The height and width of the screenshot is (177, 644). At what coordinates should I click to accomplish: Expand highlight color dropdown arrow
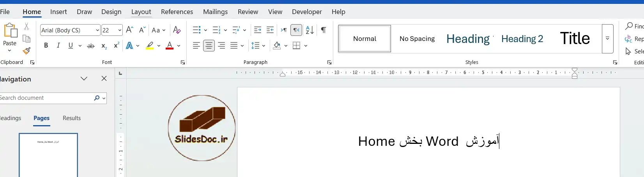[x=159, y=46]
